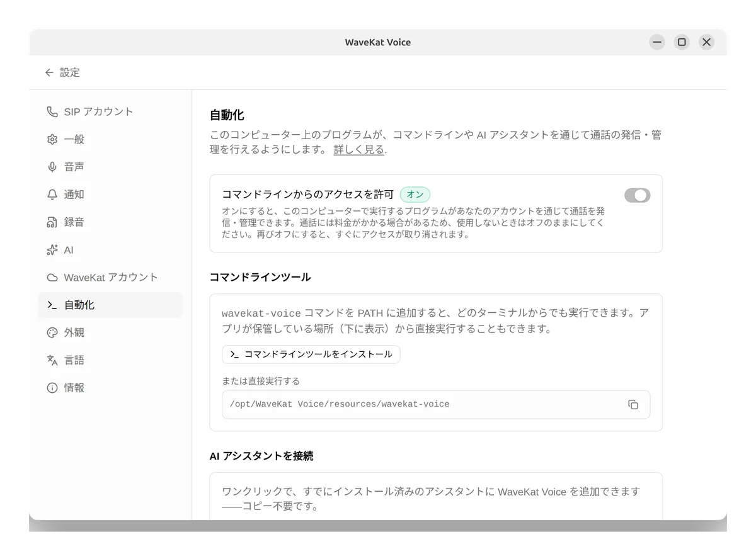Click the AI アシスタントを接続 heading
756x549 pixels.
tap(261, 456)
